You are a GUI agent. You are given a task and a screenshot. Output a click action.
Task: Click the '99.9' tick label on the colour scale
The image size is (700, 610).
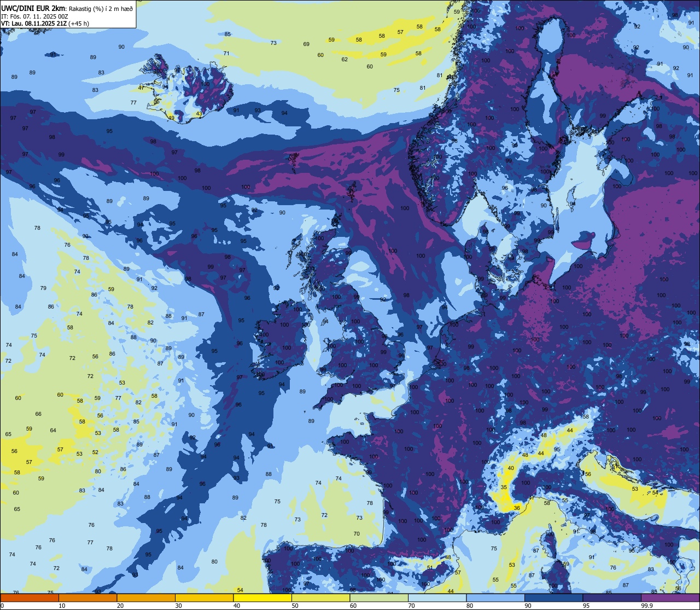pos(647,606)
